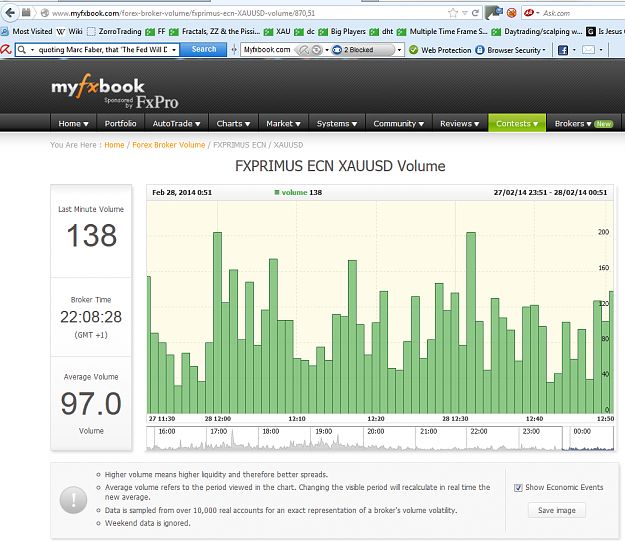Bookmark this page with the star icon
The width and height of the screenshot is (625, 541).
[x=453, y=13]
